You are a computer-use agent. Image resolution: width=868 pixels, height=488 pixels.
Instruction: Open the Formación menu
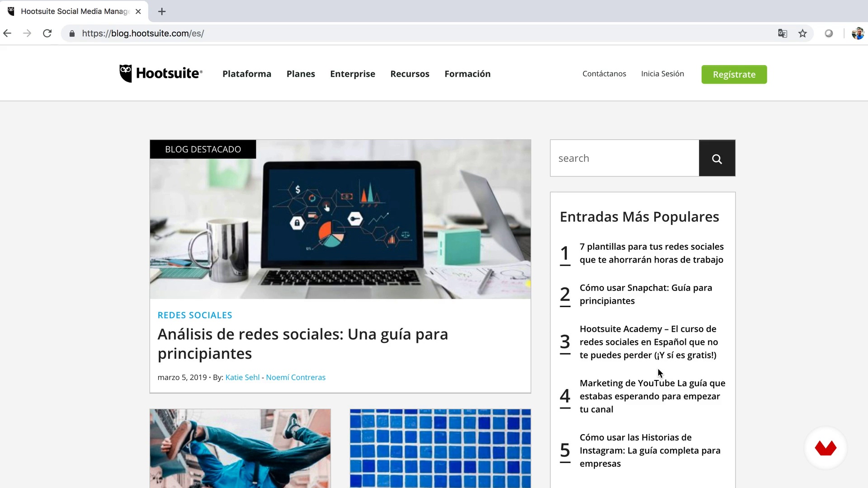click(467, 74)
